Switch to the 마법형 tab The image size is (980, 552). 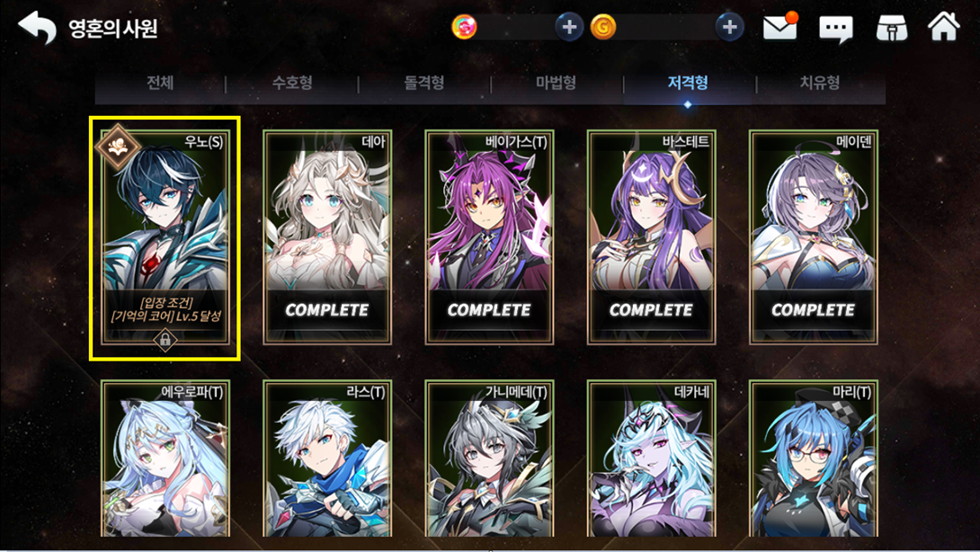[x=557, y=83]
